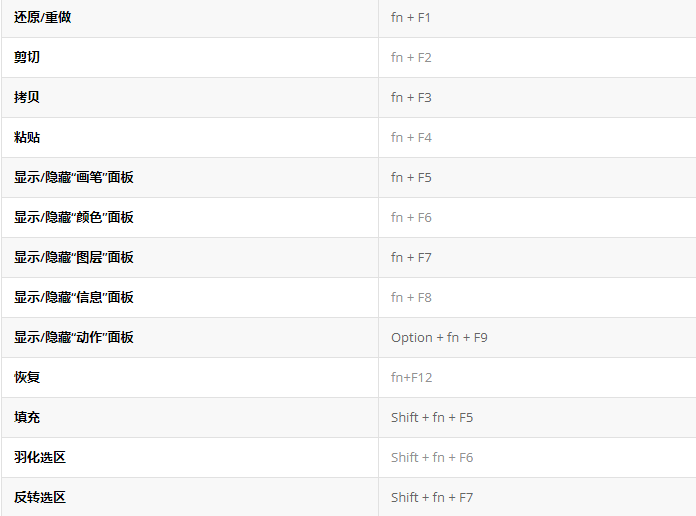
Task: Click the 显示/隐藏"动作"面板 label
Action: click(x=74, y=338)
